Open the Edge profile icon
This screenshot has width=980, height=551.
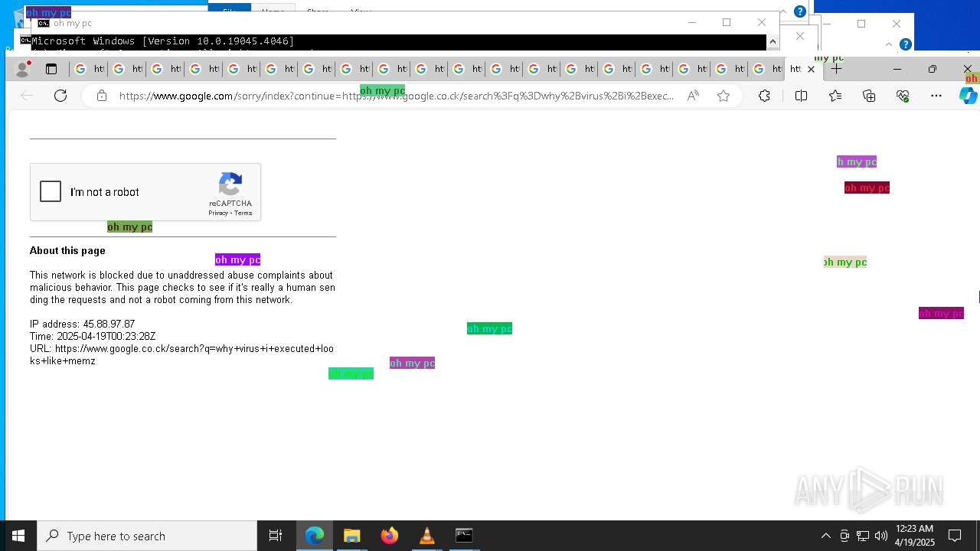coord(22,69)
